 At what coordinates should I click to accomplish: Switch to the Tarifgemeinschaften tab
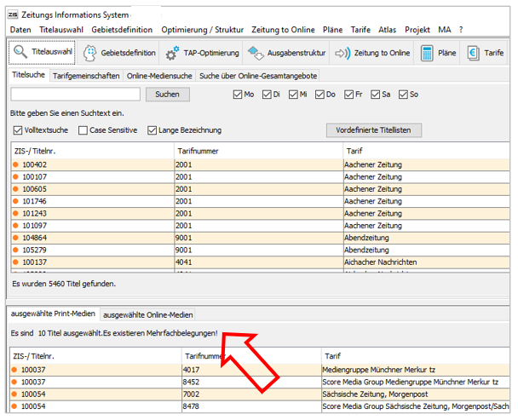86,76
